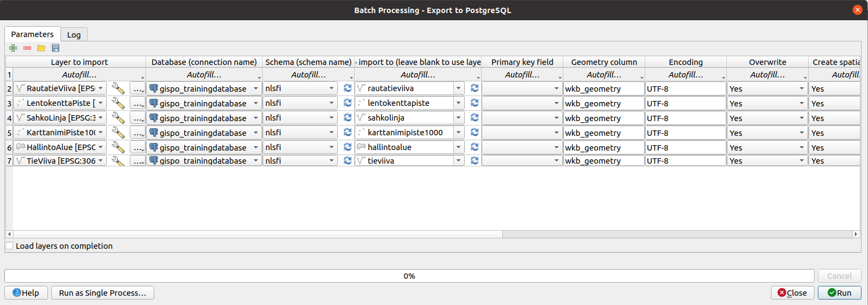
Task: Click the red minus remove row icon
Action: (x=27, y=48)
